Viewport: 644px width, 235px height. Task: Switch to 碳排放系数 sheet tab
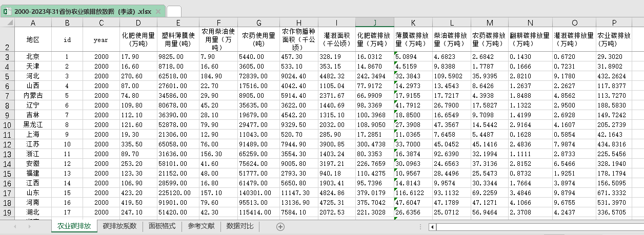point(119,226)
